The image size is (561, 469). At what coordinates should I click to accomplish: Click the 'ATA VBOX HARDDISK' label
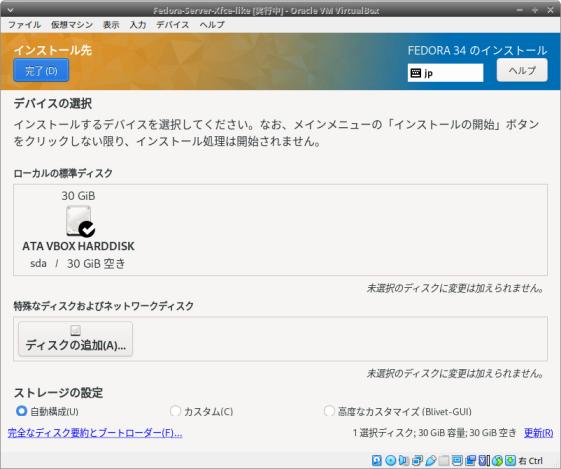click(x=78, y=246)
